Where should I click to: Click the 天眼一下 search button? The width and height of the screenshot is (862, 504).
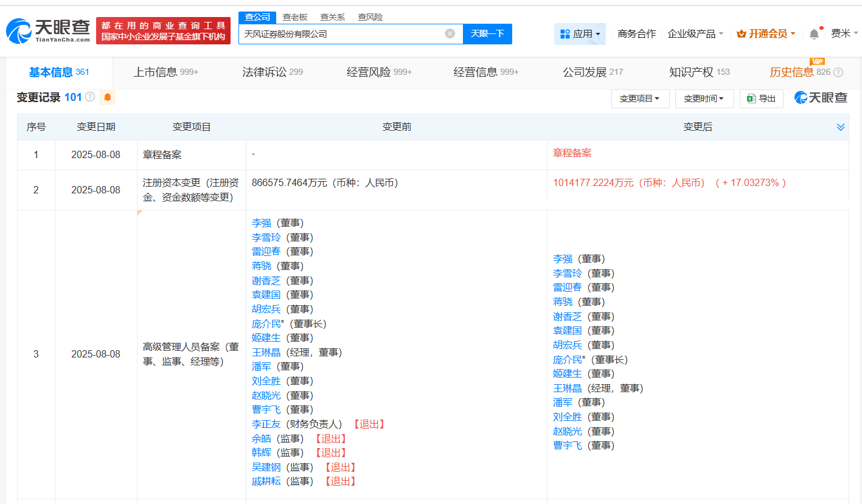[487, 34]
